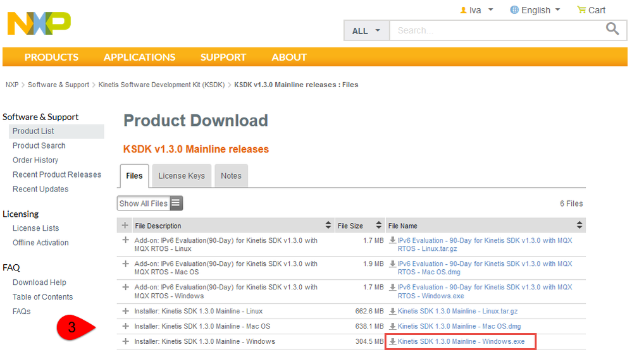Viewport: 632px width, 364px height.
Task: Click the search magnifier icon
Action: pyautogui.click(x=612, y=28)
